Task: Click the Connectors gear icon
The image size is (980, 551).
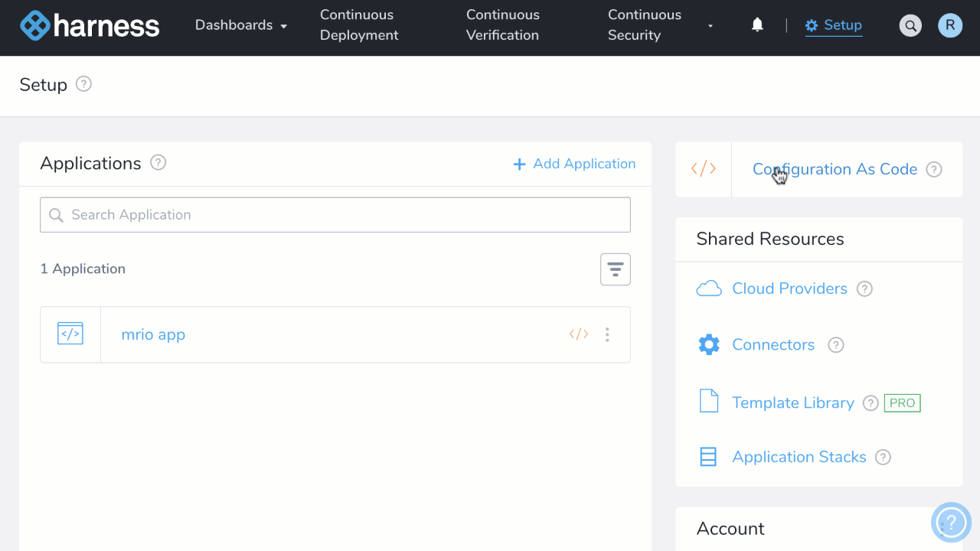Action: (709, 344)
